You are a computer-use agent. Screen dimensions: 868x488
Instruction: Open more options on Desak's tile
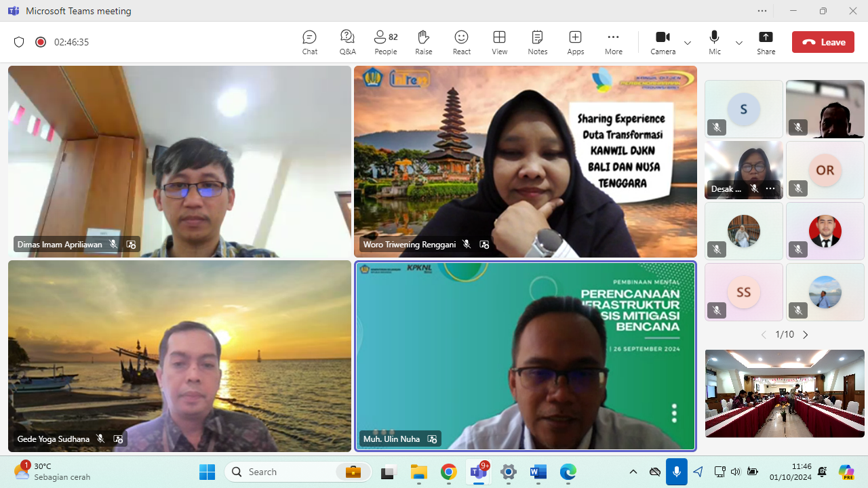tap(770, 188)
